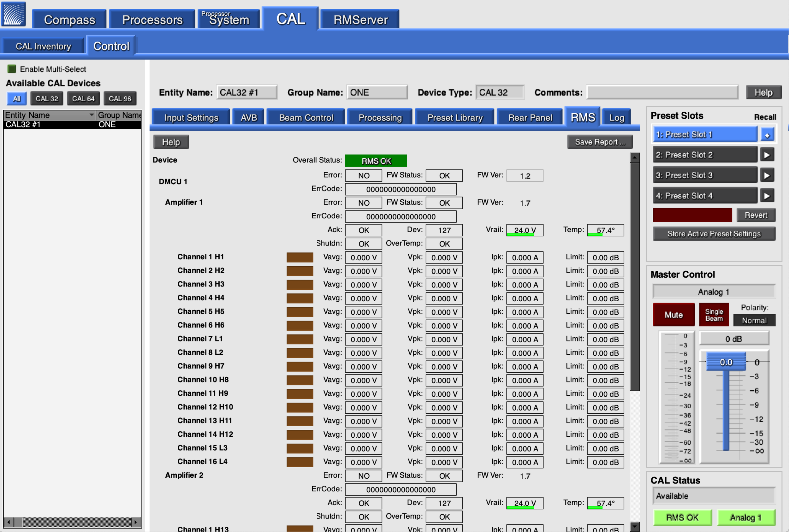Switch to CAL Inventory subtab
Image resolution: width=789 pixels, height=532 pixels.
(x=44, y=46)
